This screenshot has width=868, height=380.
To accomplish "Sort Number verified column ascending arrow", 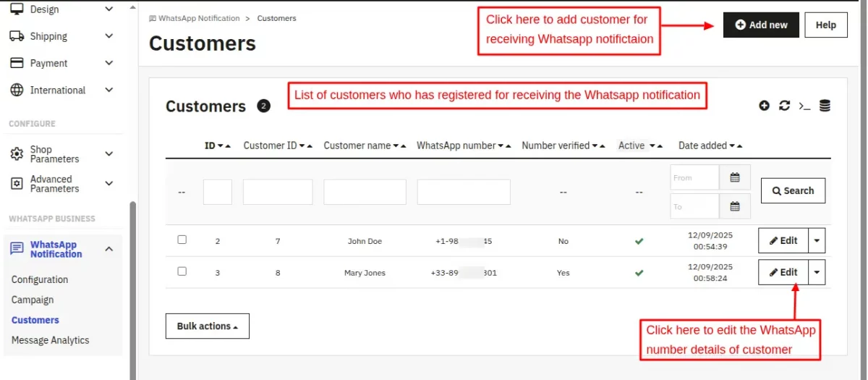I will [603, 145].
